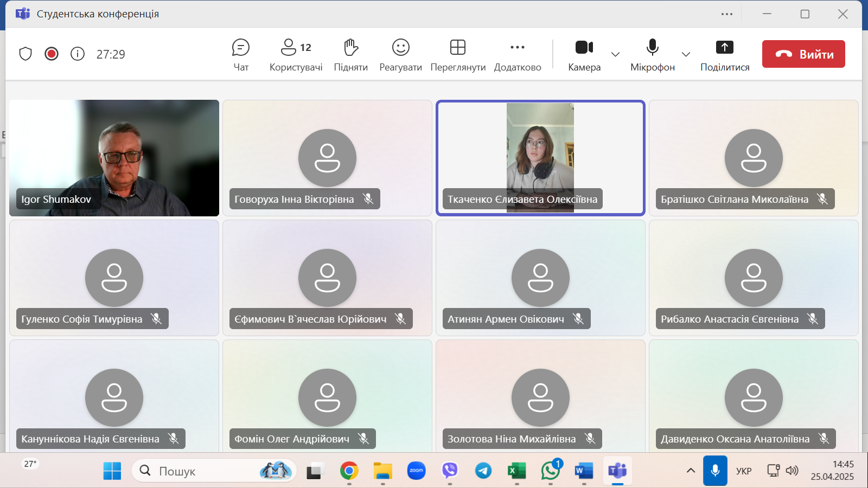
Task: Open Telegram from the taskbar
Action: (x=483, y=471)
